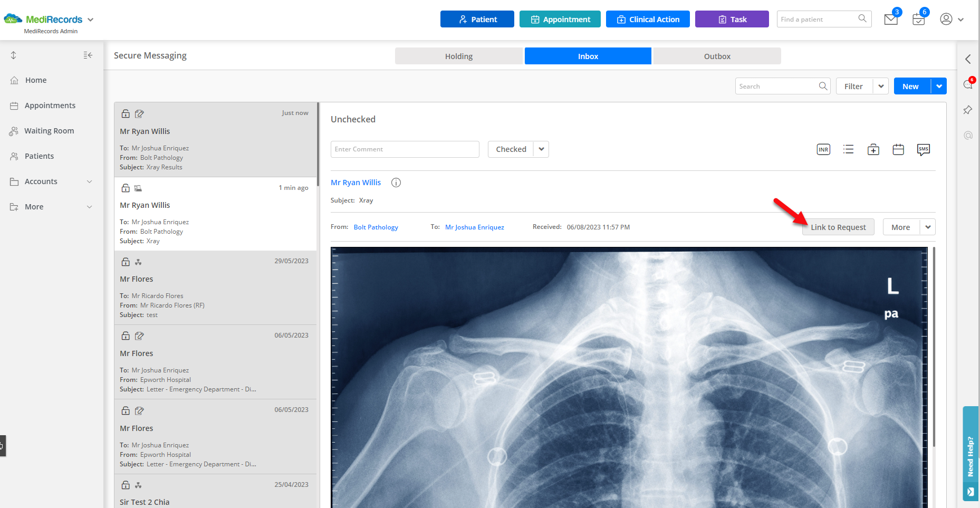Click the purple Task button

(x=732, y=19)
